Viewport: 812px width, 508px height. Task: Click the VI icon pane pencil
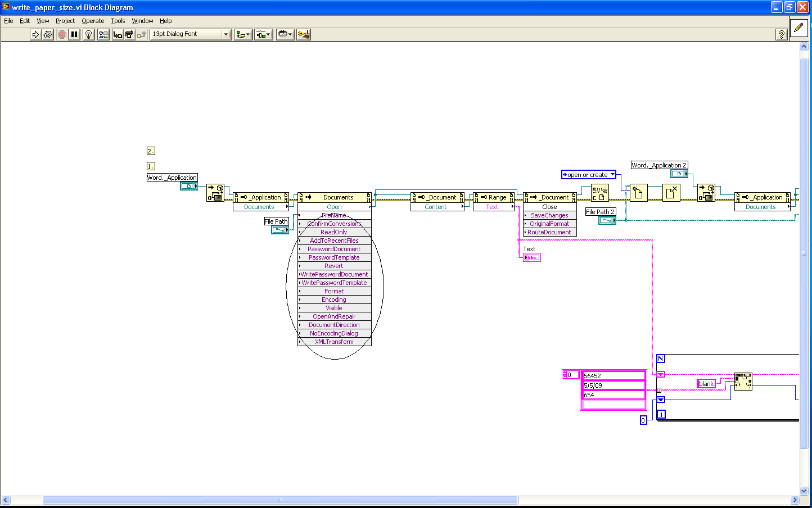[799, 28]
